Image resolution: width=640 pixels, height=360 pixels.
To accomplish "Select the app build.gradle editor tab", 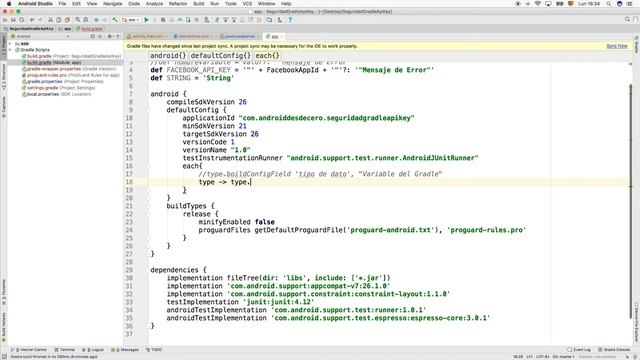I will (x=275, y=36).
